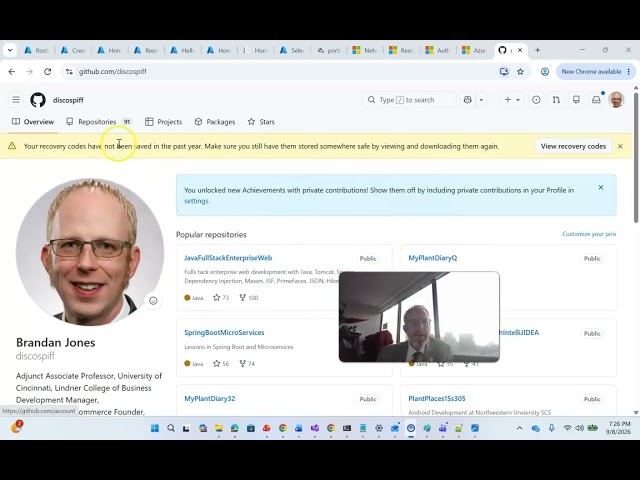View 56 stars of SpringBootMicroServices
This screenshot has width=640, height=480.
[221, 363]
